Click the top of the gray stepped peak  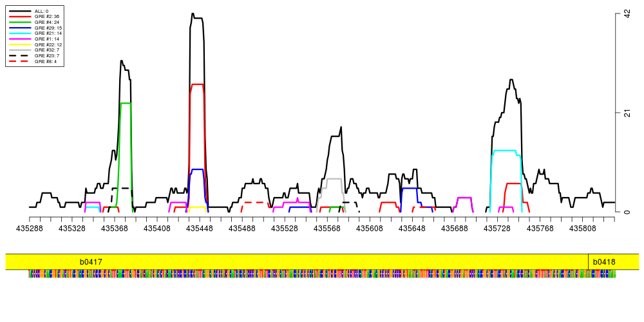pos(334,178)
